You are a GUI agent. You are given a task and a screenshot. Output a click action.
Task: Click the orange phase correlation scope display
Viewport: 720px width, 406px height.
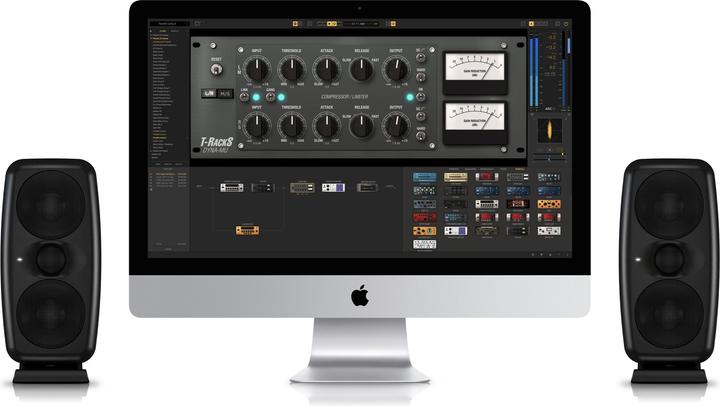point(549,130)
